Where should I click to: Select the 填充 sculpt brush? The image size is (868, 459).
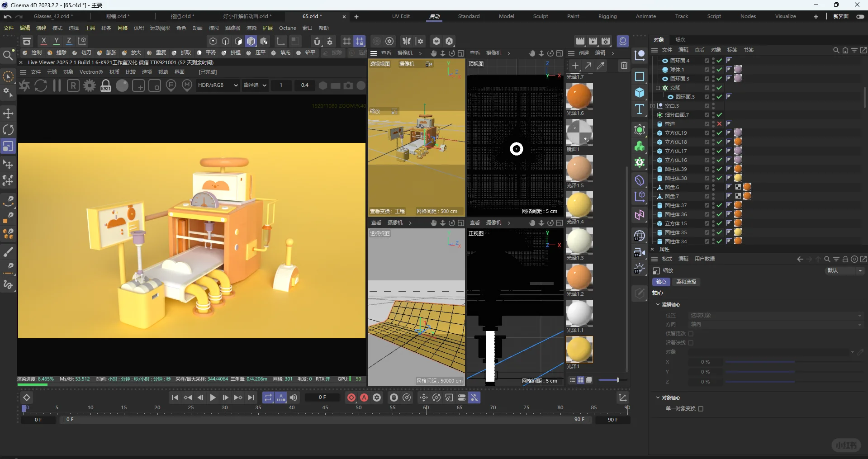[281, 53]
